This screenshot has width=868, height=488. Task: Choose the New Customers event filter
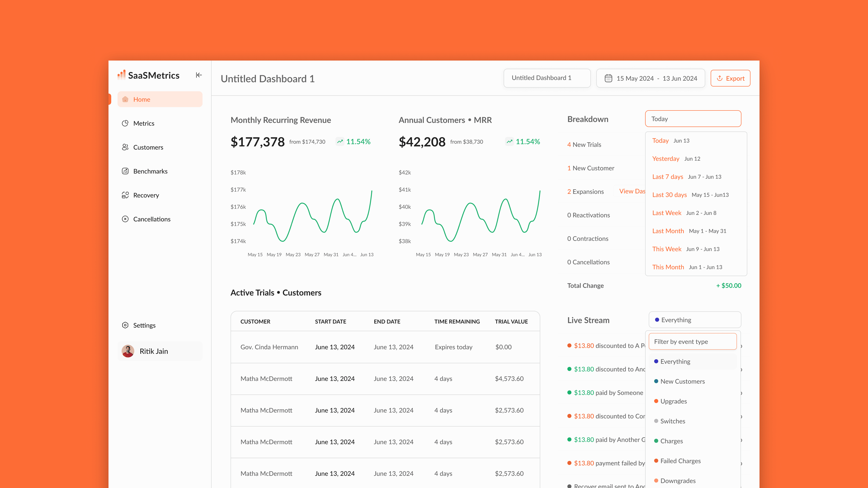(682, 381)
